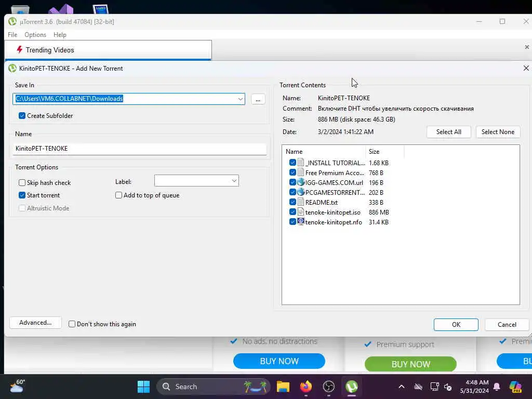Click the cloud sync tray icon
The height and width of the screenshot is (399, 532).
(x=418, y=387)
